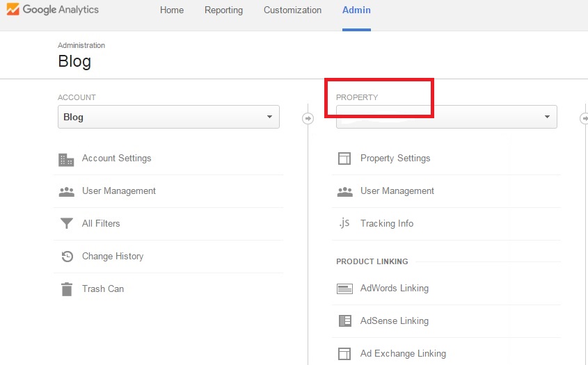Click the AdSense Linking icon

tap(344, 321)
